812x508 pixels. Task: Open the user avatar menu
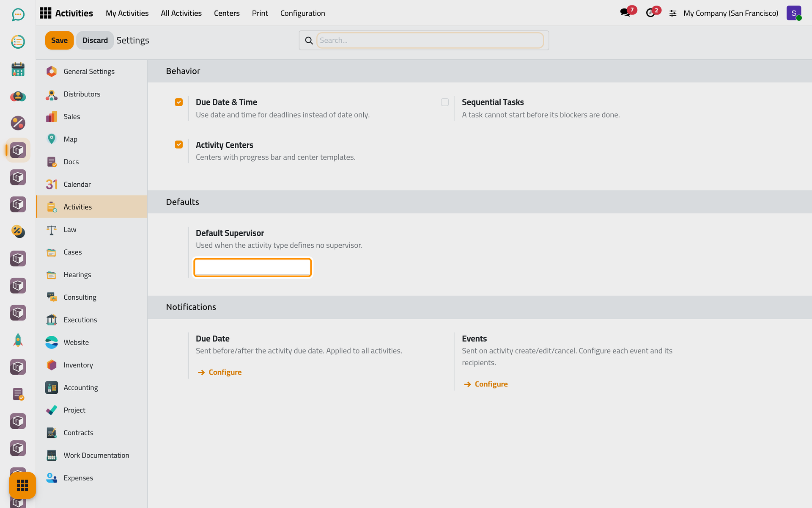tap(794, 13)
